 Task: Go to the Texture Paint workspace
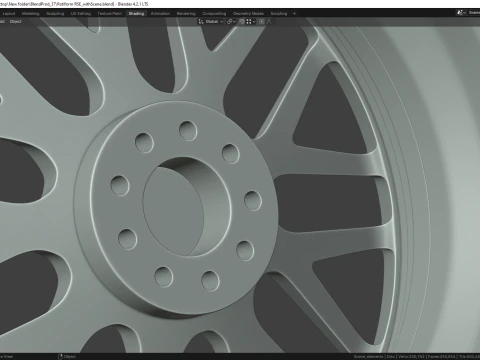pos(110,14)
